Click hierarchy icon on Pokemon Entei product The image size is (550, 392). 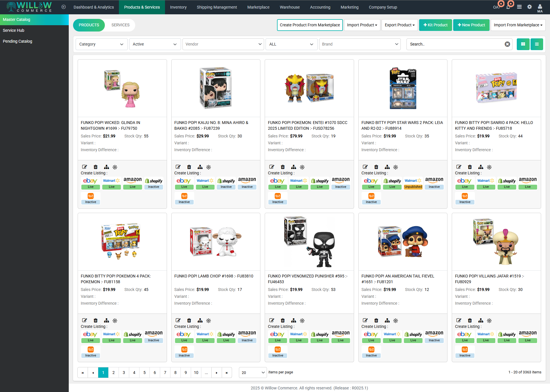(294, 167)
